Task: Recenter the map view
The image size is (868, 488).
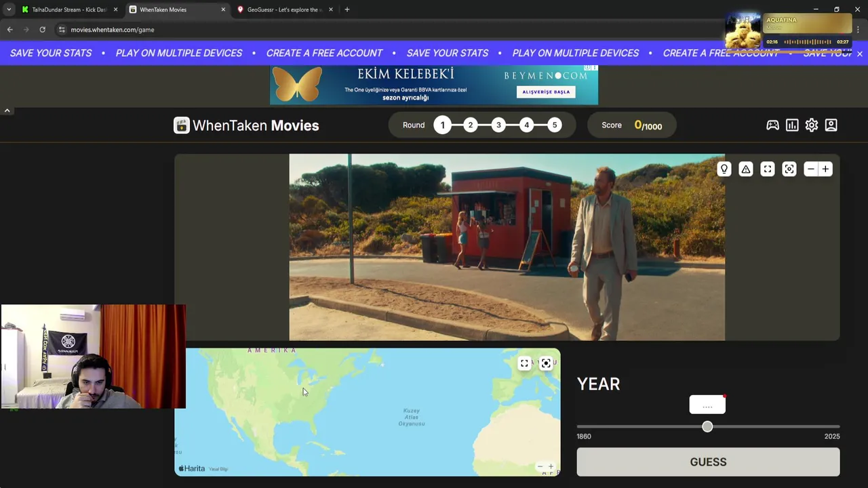Action: [546, 363]
